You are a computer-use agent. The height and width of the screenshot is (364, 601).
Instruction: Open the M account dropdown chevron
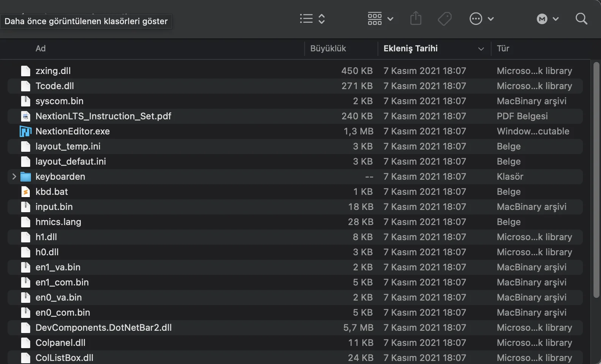coord(556,19)
